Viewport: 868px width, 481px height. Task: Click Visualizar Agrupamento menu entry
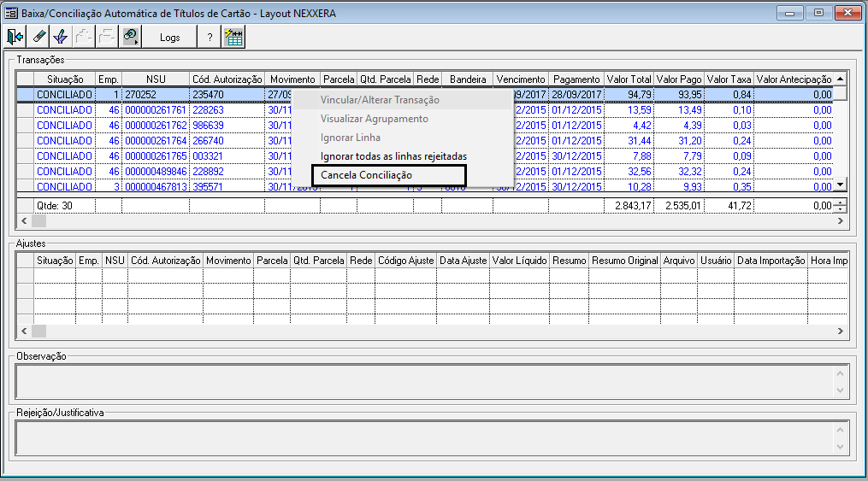click(x=375, y=119)
